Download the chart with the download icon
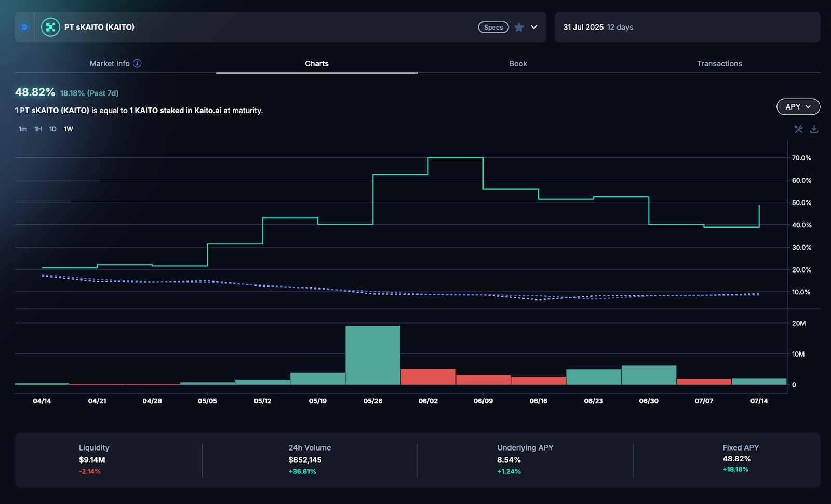This screenshot has height=504, width=831. click(813, 129)
